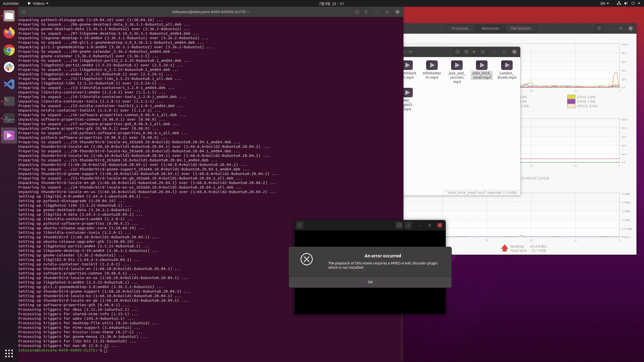
Task: Open the Videos app menu in top bar
Action: point(38,4)
